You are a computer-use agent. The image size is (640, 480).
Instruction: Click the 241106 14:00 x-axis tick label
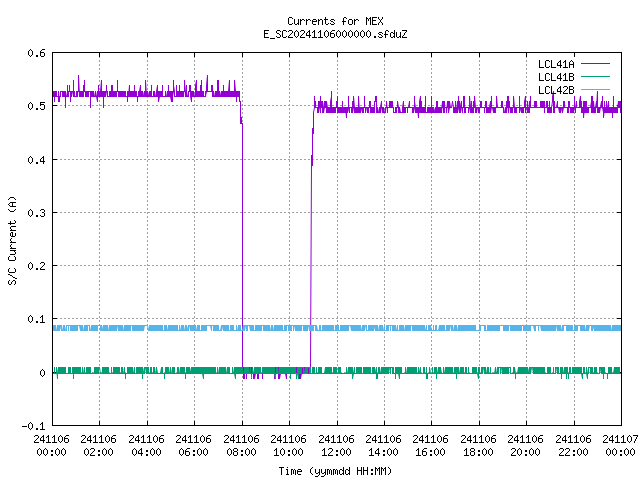[383, 446]
